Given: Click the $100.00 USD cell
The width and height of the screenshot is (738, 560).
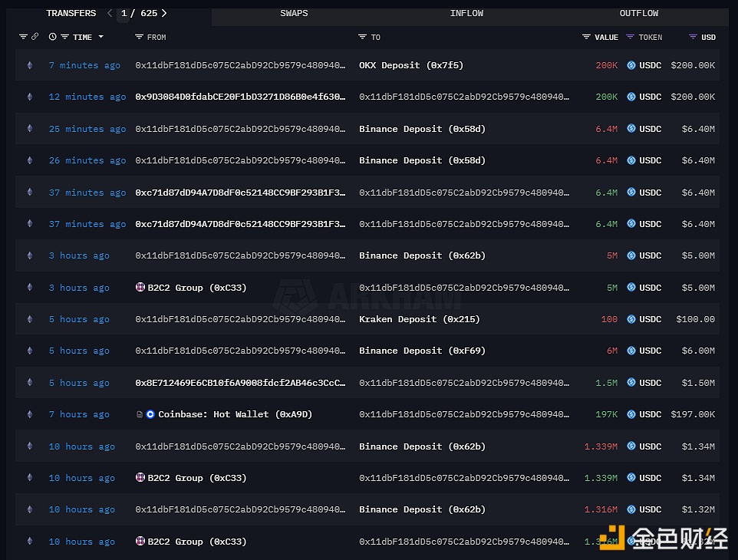Looking at the screenshot, I should click(695, 320).
